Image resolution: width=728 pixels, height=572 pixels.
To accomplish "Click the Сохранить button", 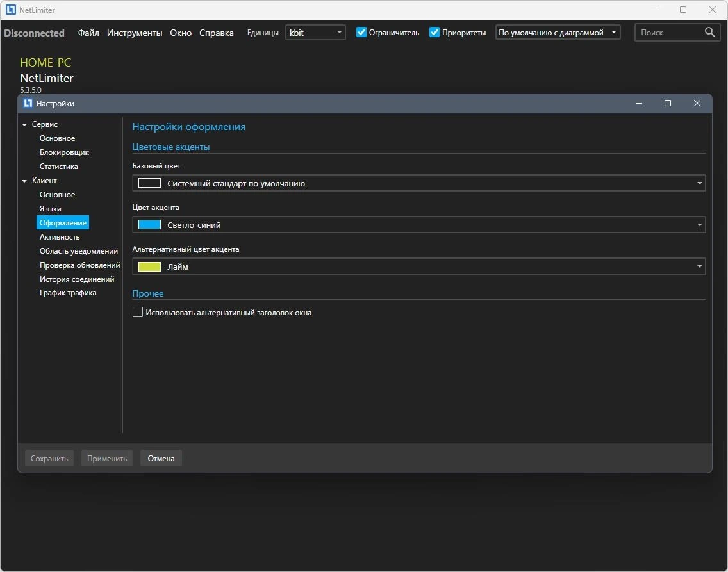I will pyautogui.click(x=49, y=459).
